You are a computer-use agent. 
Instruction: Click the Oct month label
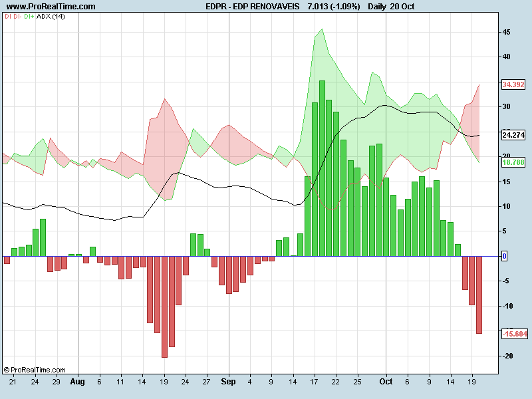pos(386,382)
